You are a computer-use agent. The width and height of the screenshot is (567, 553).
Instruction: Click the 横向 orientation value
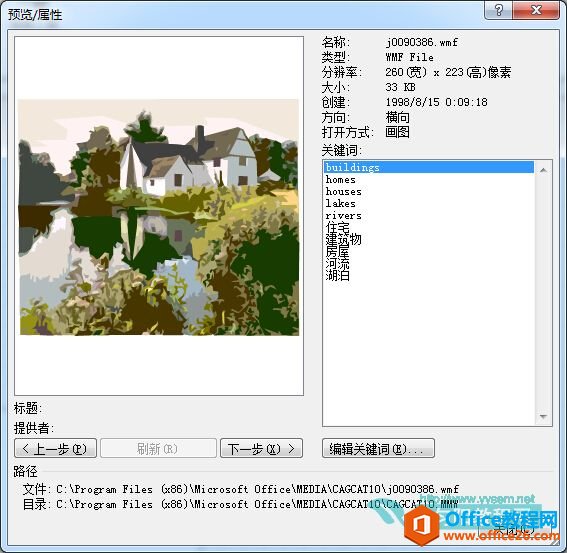(397, 117)
